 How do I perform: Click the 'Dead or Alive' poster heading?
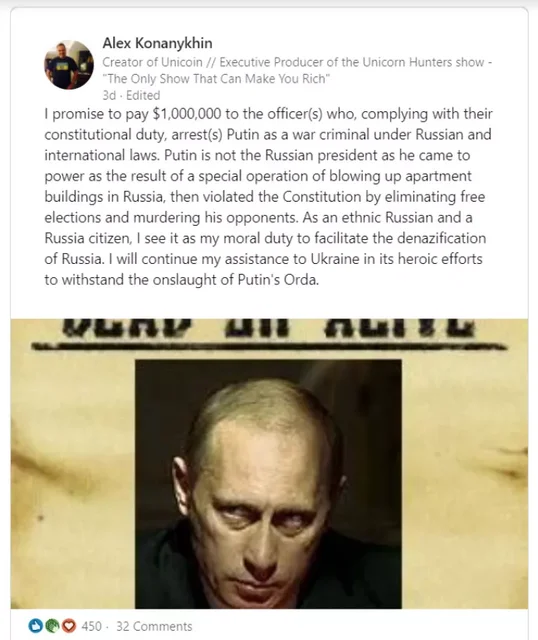[269, 328]
